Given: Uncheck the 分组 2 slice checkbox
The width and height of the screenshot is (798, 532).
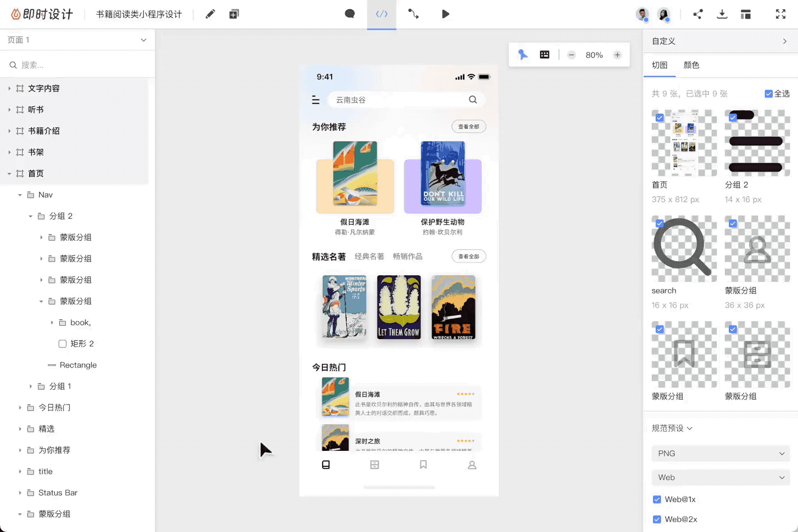Looking at the screenshot, I should coord(733,117).
